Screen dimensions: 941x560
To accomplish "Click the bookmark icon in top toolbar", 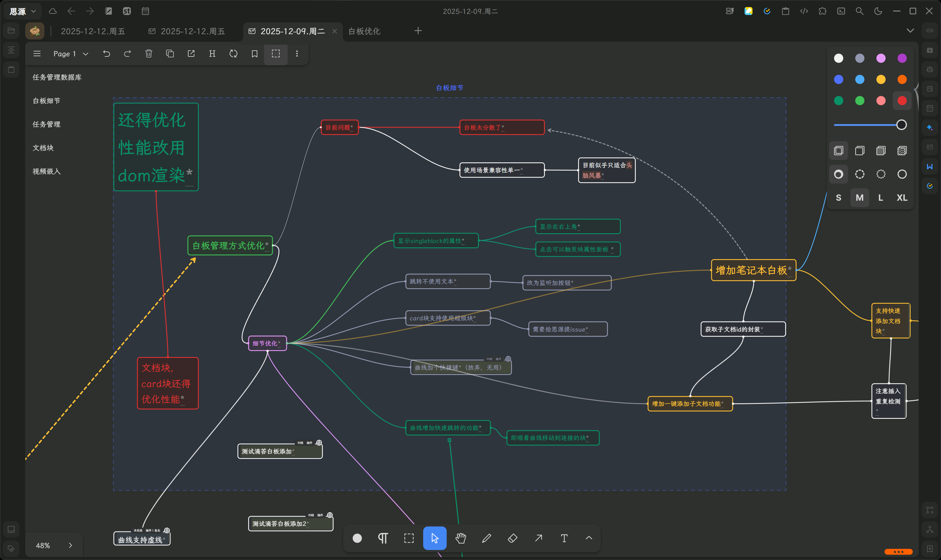I will [x=255, y=54].
